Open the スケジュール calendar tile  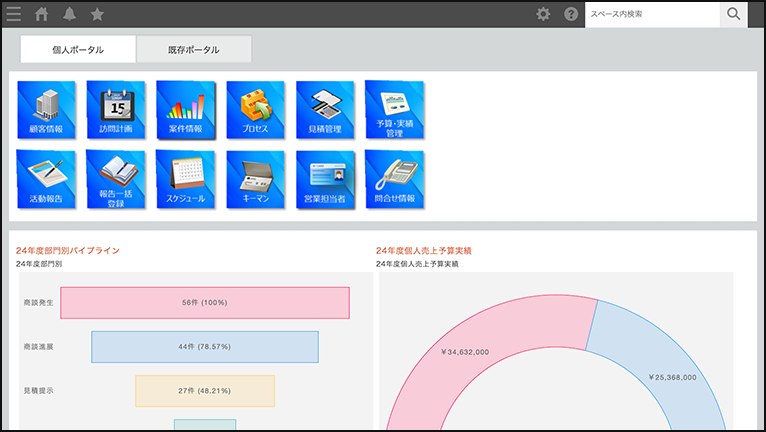186,179
